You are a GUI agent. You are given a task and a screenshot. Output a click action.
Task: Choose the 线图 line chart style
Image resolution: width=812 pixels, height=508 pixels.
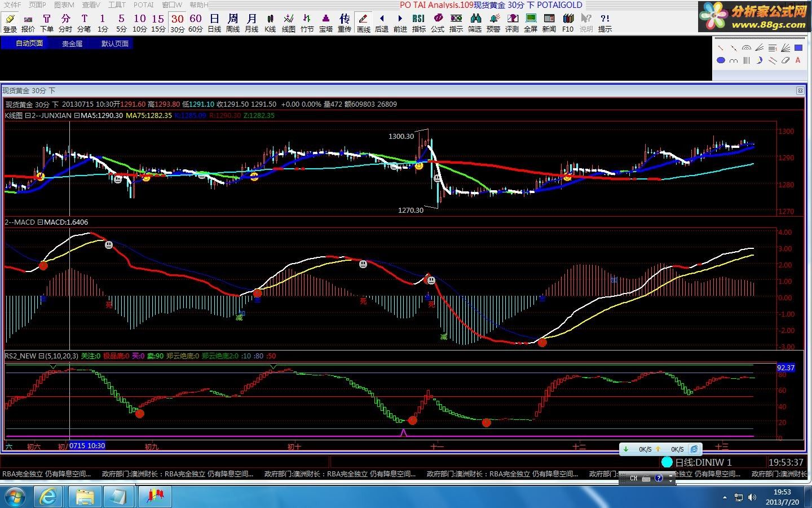point(289,23)
